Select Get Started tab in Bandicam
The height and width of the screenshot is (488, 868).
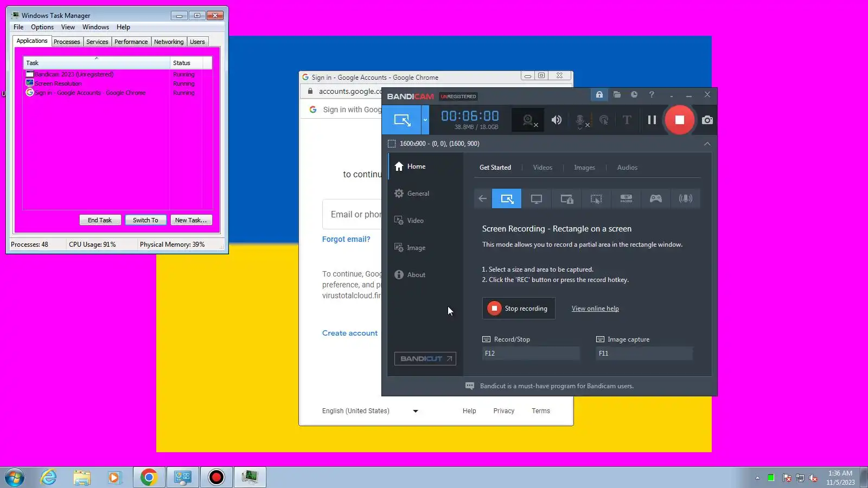495,168
